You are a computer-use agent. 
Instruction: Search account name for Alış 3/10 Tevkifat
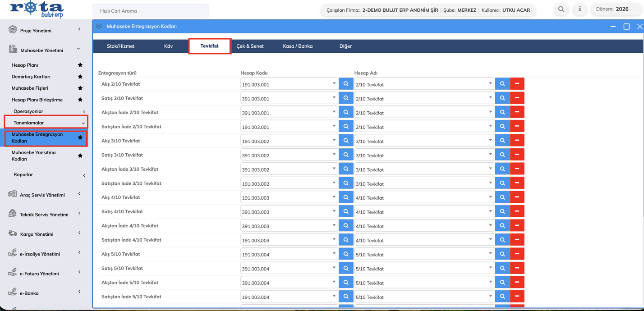coord(502,141)
